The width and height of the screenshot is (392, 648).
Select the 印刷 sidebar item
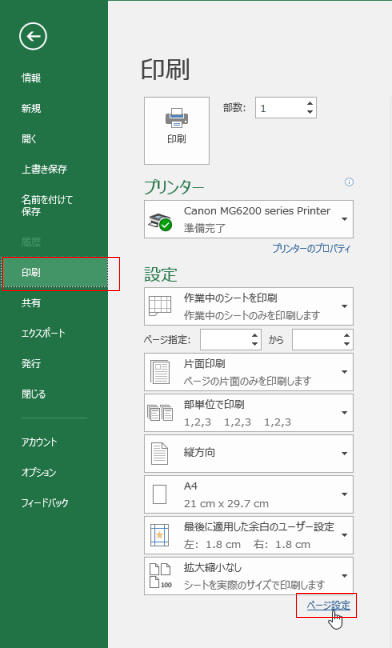[54, 273]
